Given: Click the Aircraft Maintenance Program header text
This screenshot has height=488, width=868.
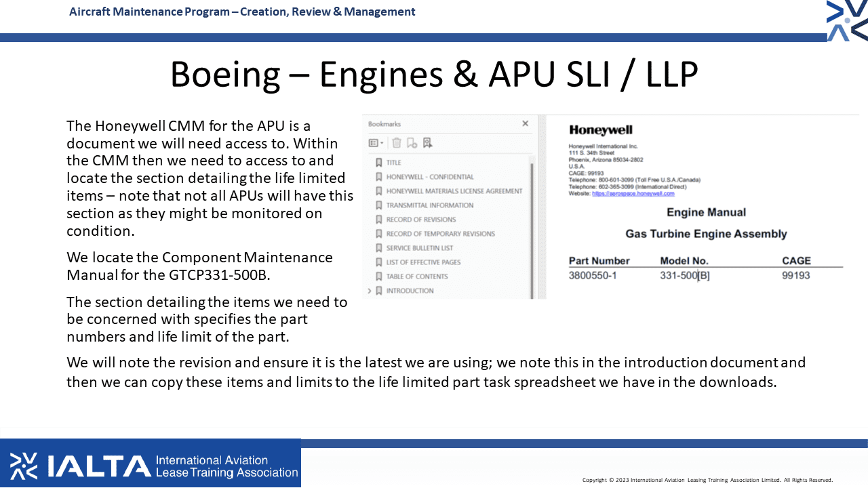Looking at the screenshot, I should (x=242, y=12).
